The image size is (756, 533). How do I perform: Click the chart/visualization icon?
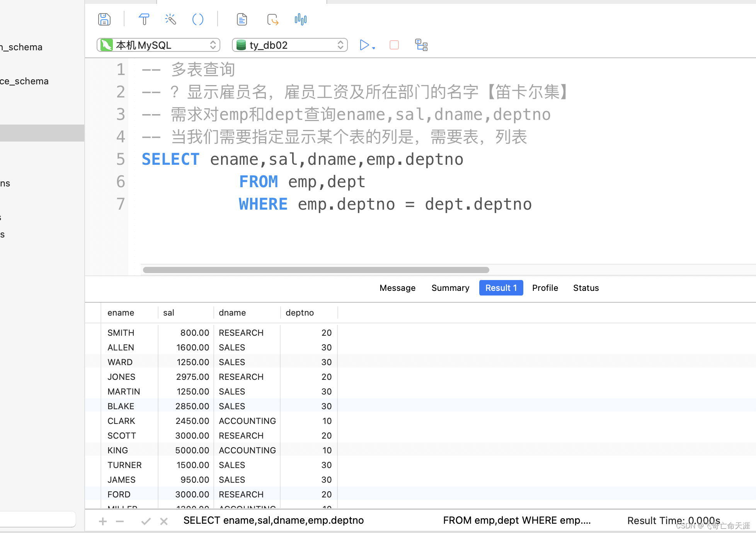click(300, 19)
